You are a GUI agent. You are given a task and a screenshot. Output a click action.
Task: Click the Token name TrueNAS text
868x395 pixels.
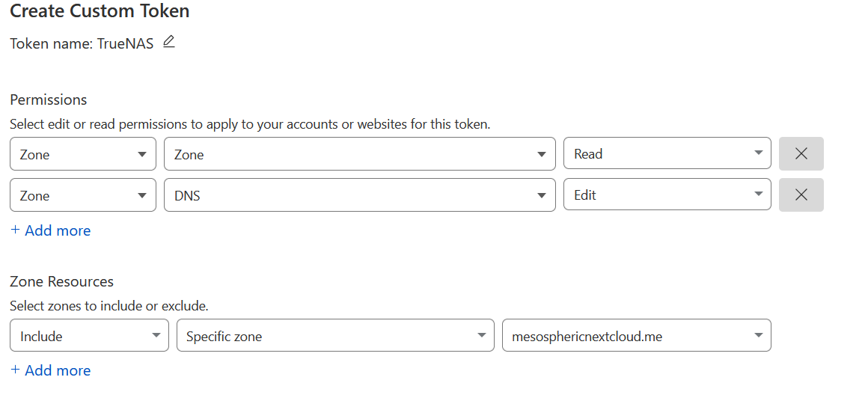[x=82, y=43]
